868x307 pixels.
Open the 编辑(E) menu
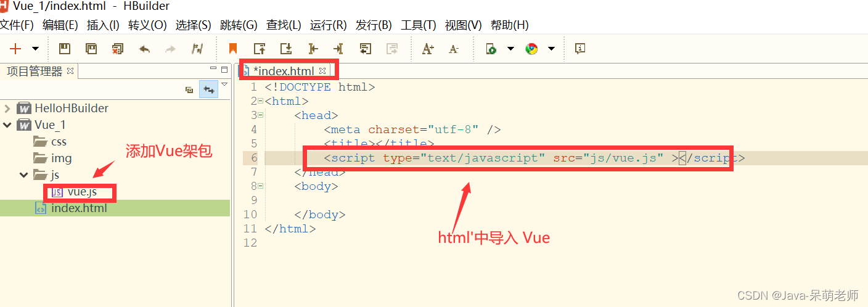pos(60,25)
